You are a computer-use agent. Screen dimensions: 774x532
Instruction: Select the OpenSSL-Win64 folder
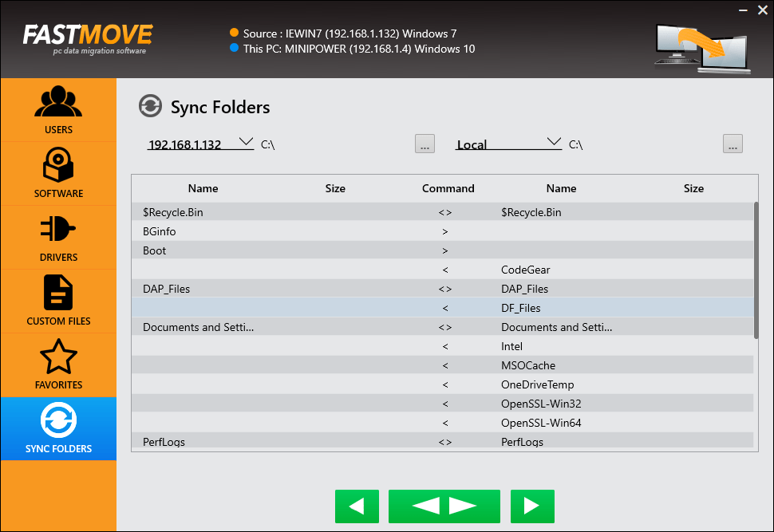pos(541,423)
